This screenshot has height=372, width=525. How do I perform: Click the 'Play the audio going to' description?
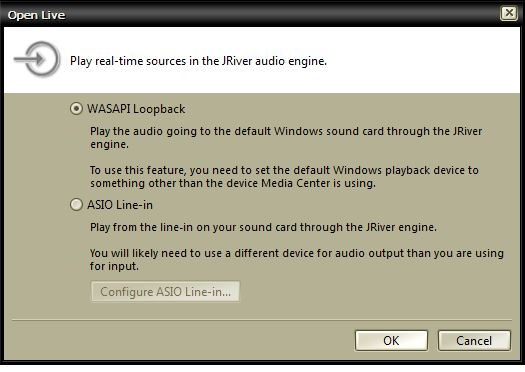pos(286,138)
